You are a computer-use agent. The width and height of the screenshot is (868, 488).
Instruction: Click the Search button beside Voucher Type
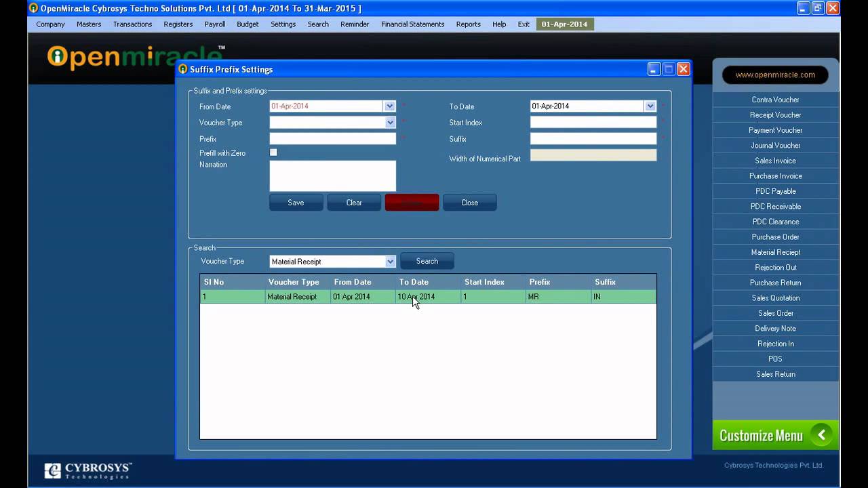[427, 261]
